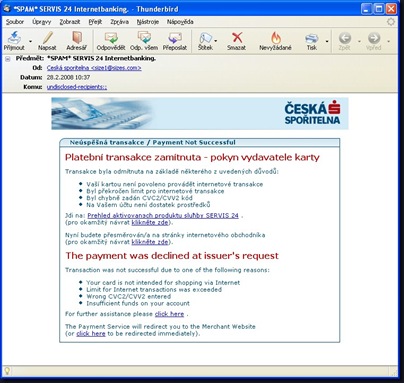Expand the Štítek dropdown arrow

pyautogui.click(x=216, y=41)
